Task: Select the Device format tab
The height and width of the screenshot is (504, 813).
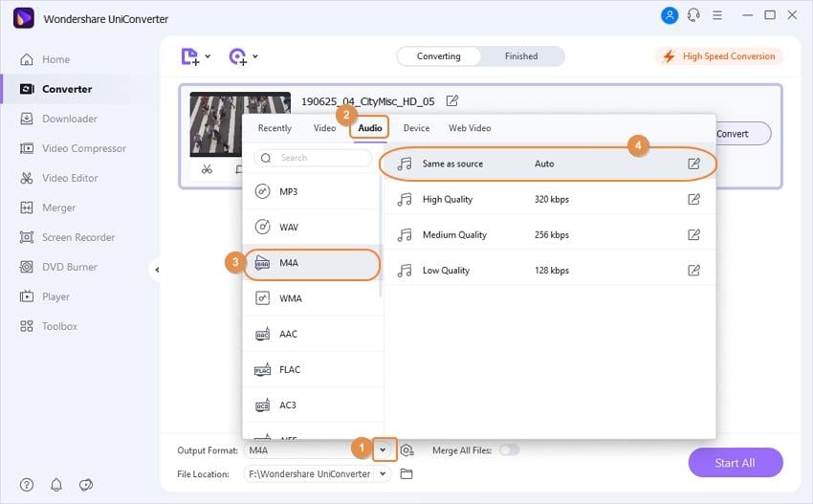Action: click(x=416, y=128)
